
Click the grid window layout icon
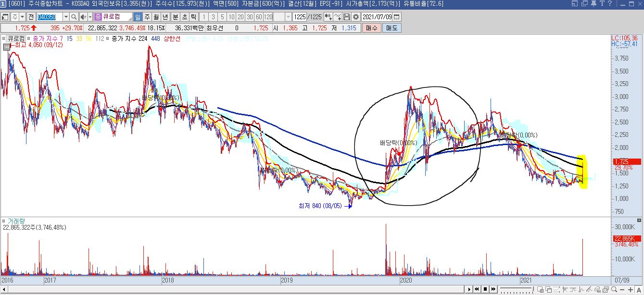coord(540,289)
